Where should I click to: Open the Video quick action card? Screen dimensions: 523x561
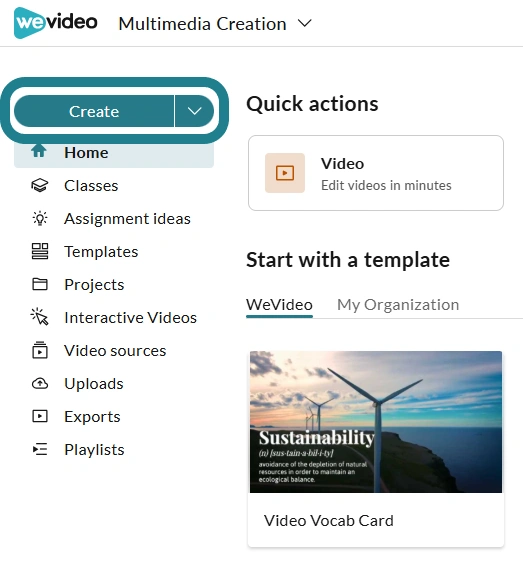pos(376,173)
